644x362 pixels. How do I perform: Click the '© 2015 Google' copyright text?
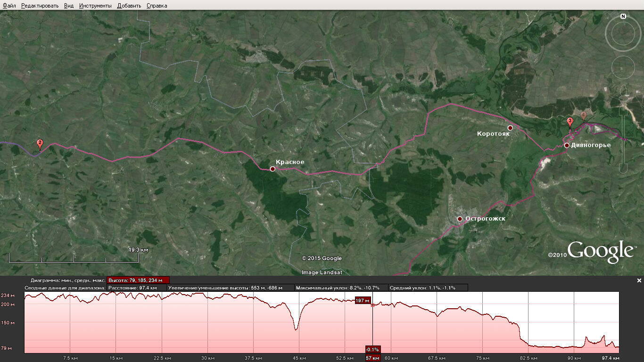[322, 258]
